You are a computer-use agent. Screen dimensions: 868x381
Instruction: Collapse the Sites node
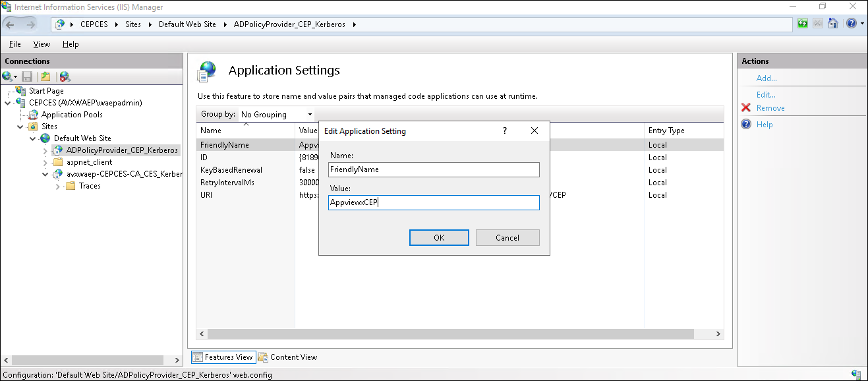[x=20, y=127]
